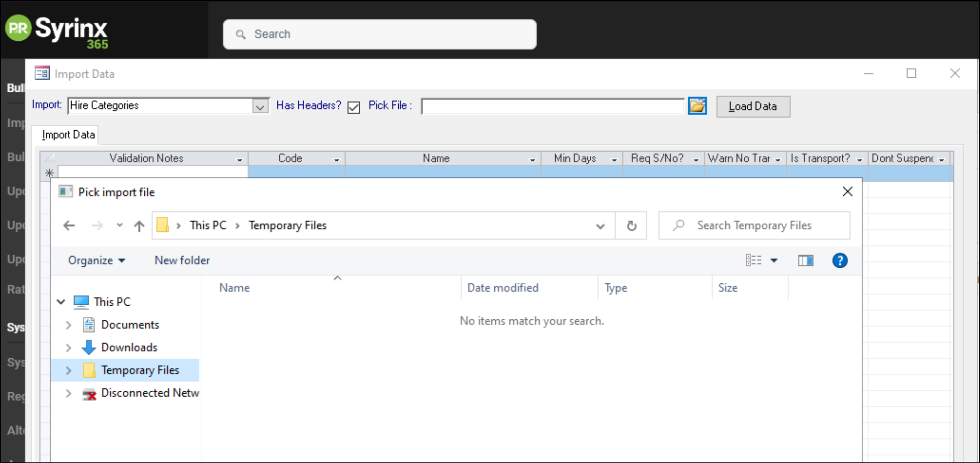Show the preview pane in file picker
Screen dimensions: 980x463
805,260
